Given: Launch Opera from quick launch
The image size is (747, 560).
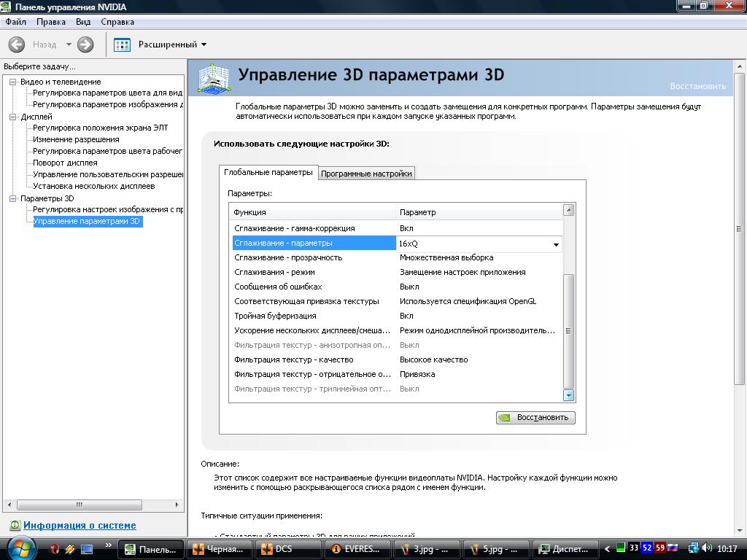Looking at the screenshot, I should tap(55, 549).
